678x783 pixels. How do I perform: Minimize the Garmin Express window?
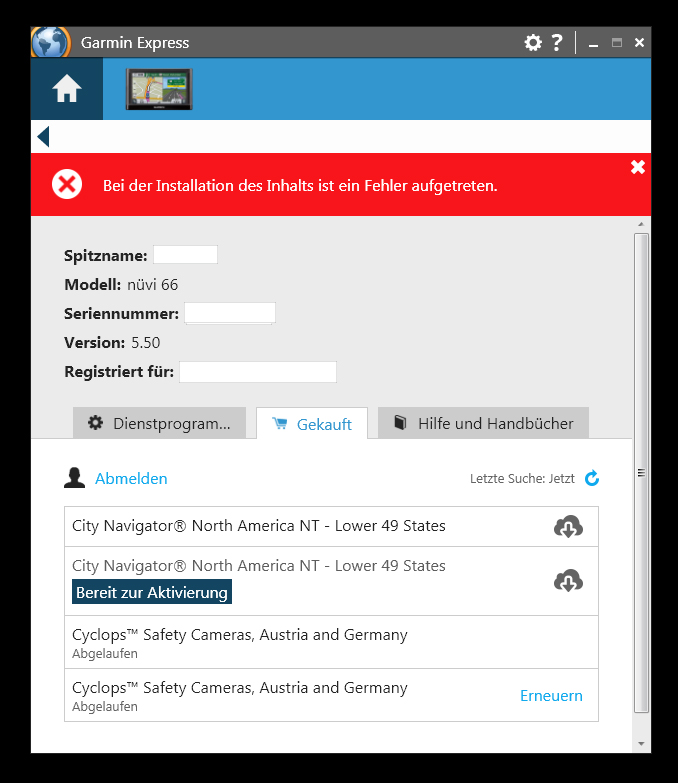(x=593, y=44)
